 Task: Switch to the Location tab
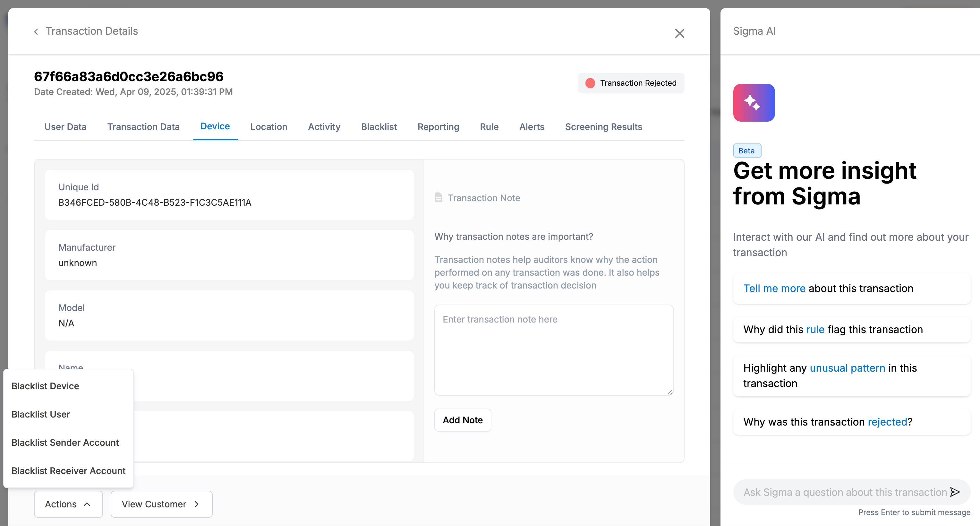268,127
